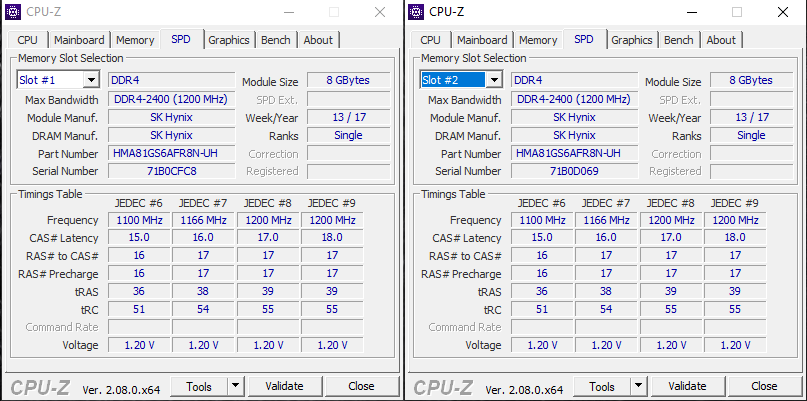Image resolution: width=807 pixels, height=401 pixels.
Task: Show About tab in right CPU-Z window
Action: (x=721, y=40)
